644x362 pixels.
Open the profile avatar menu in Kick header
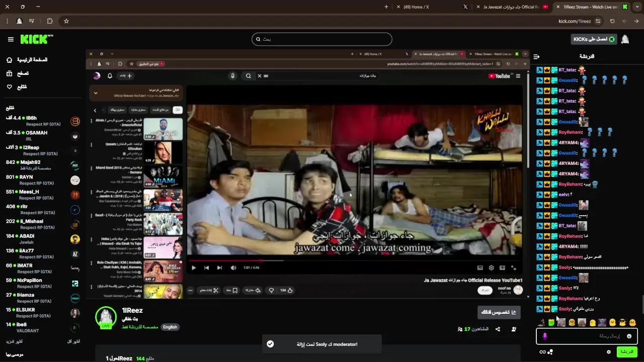625,39
